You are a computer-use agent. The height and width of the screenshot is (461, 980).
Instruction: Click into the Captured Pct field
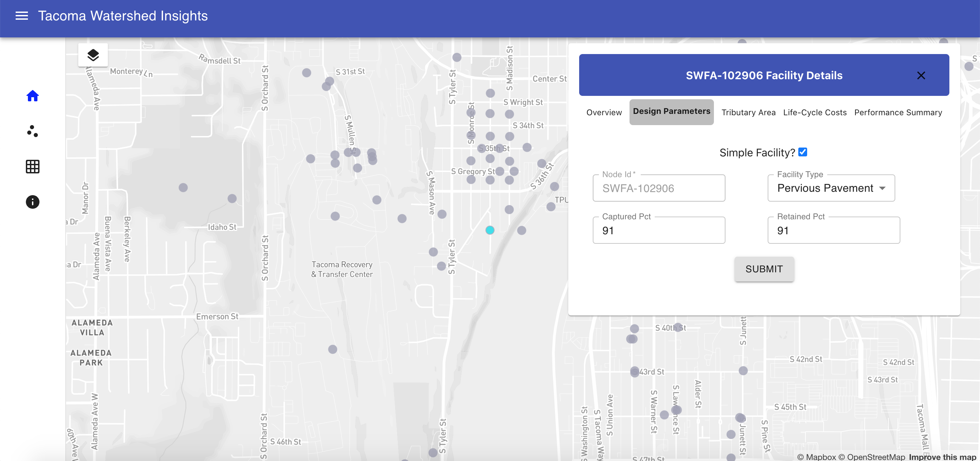658,231
